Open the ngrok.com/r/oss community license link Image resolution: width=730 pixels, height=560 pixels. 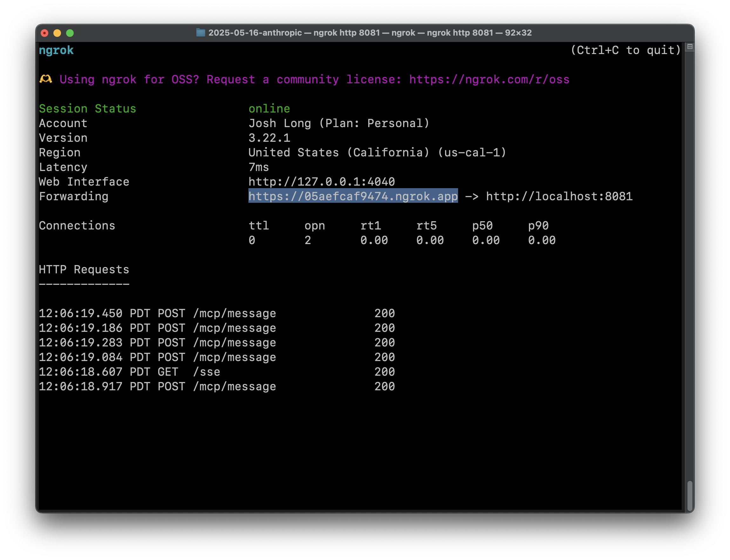pos(489,80)
